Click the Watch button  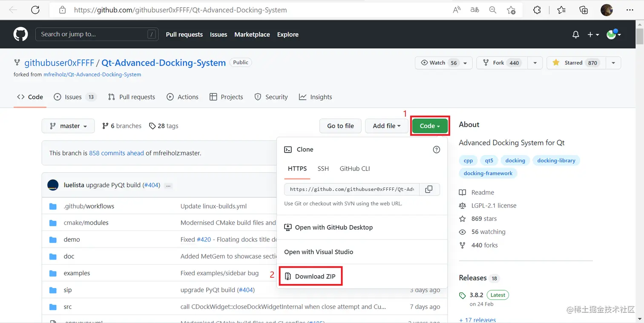(x=443, y=63)
